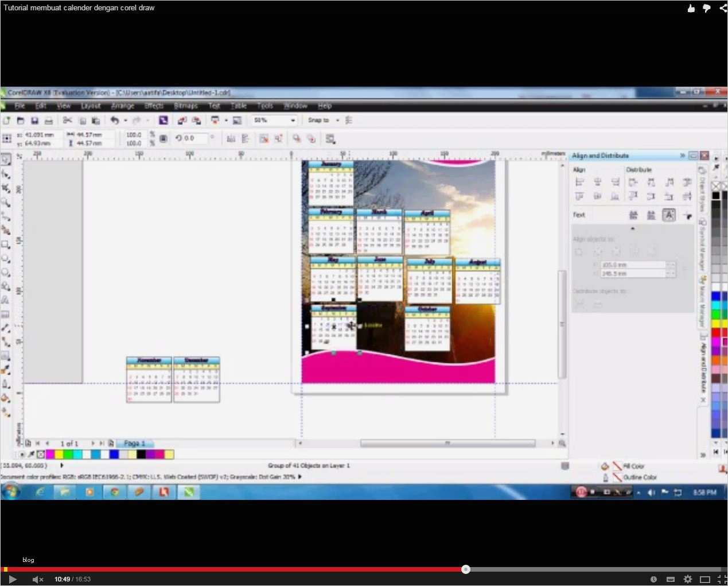Click the Fill Color bucket icon in status bar
This screenshot has width=728, height=586.
point(605,466)
